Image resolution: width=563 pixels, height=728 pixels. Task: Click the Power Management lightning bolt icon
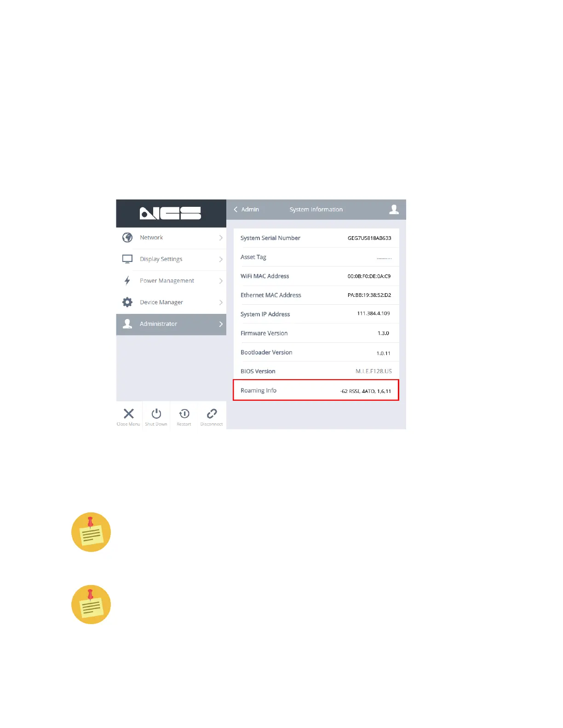pyautogui.click(x=127, y=280)
